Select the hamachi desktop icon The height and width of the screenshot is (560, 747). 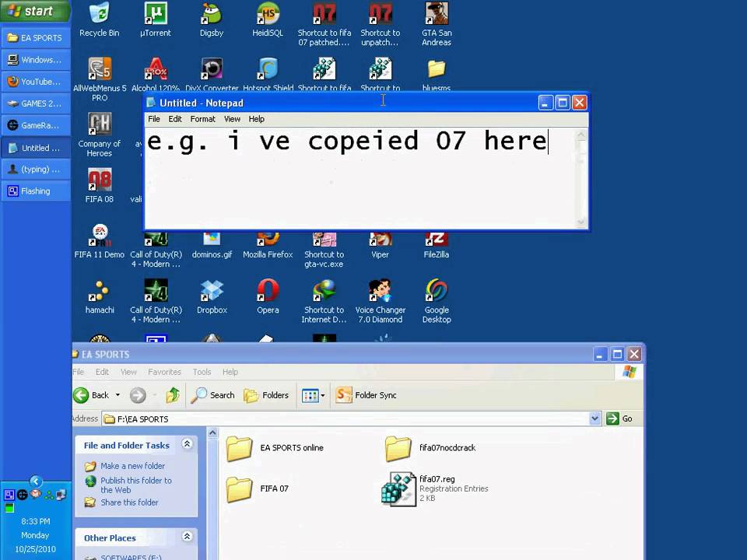[100, 296]
